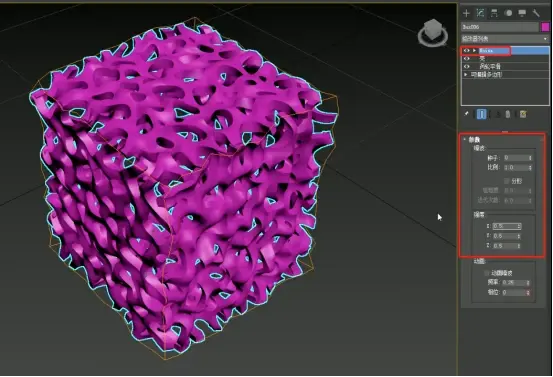553x377 pixels.
Task: Open Configure Modifier Sets icon
Action: (523, 114)
